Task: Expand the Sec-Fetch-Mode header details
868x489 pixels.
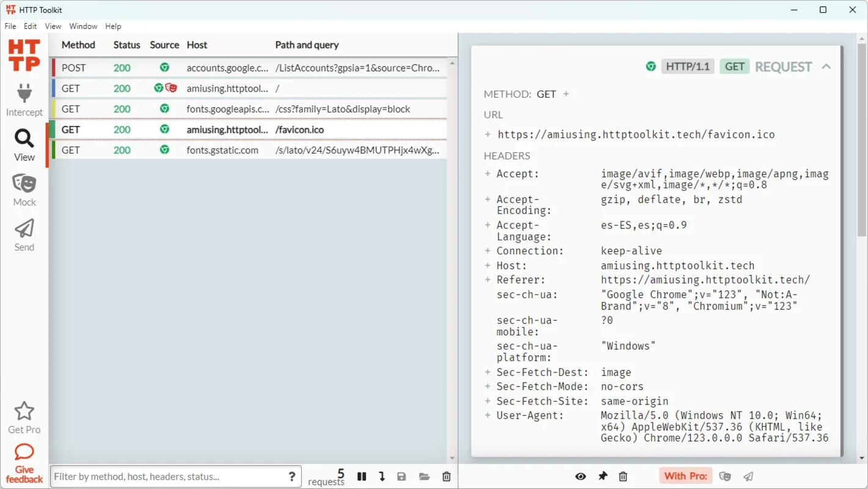Action: click(x=487, y=386)
